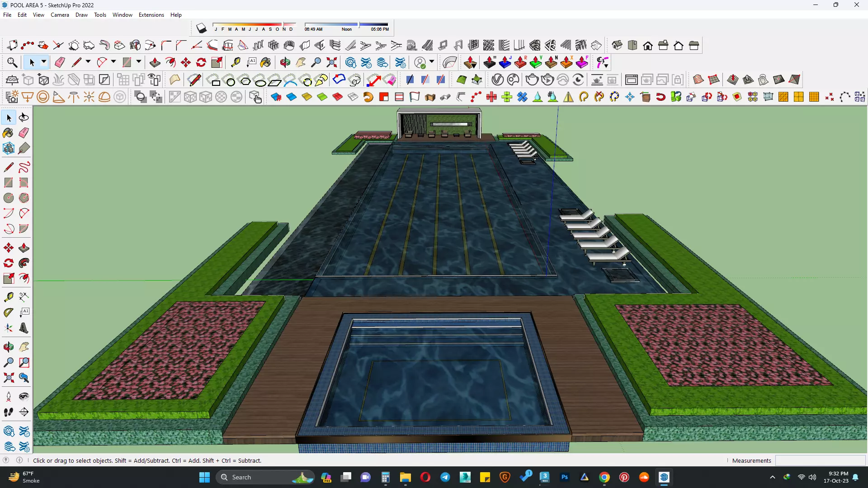Select the Paint Bucket tool in left toolbar

(8, 133)
